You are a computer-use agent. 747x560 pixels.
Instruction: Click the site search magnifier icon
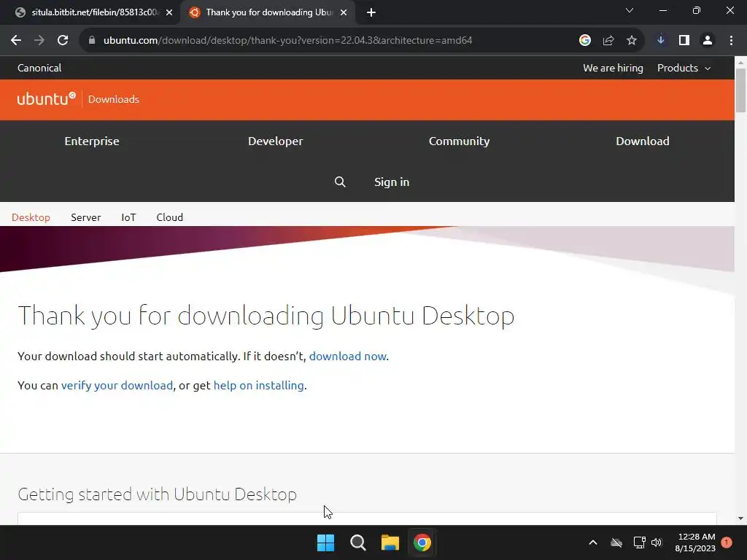340,182
